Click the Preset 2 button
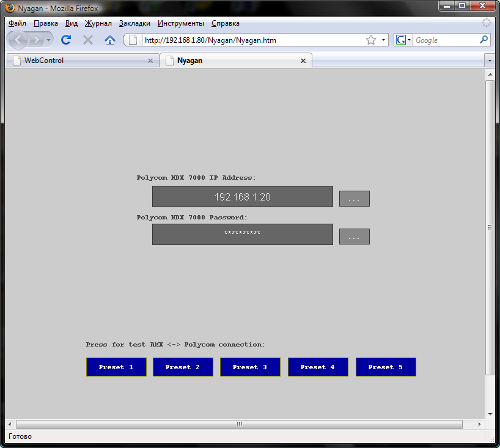Screen dimensions: 500x448 [183, 367]
